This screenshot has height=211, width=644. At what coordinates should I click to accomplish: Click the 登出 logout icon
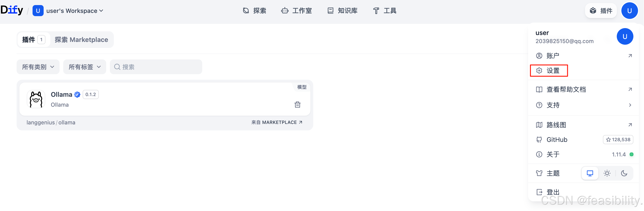tap(539, 192)
